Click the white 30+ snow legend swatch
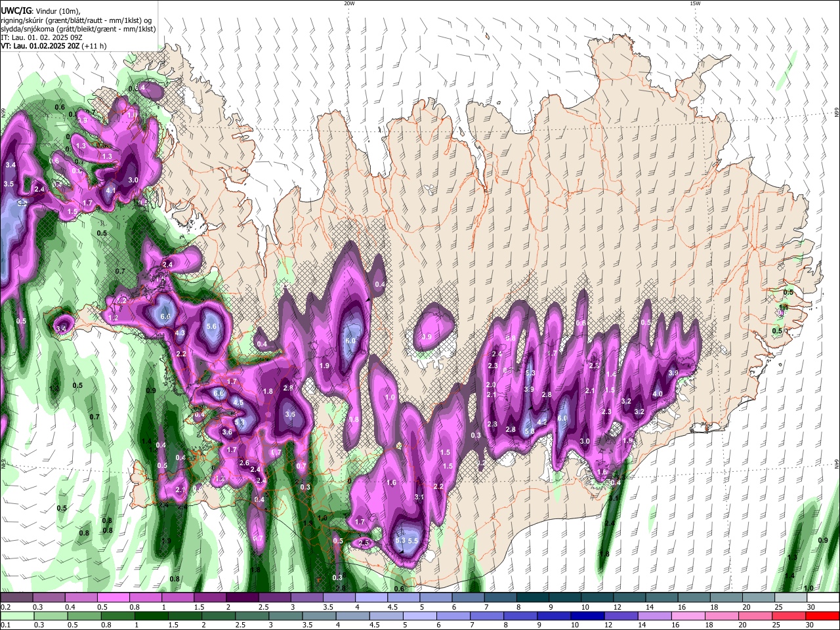Screen dimensions: 840x630 coord(823,598)
